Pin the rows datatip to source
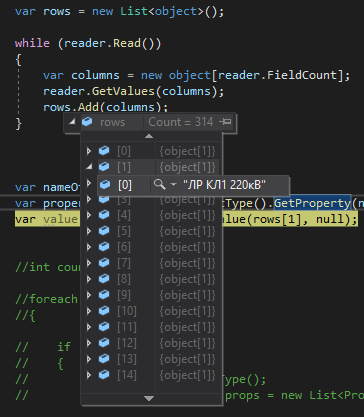364x417 pixels. [x=225, y=122]
